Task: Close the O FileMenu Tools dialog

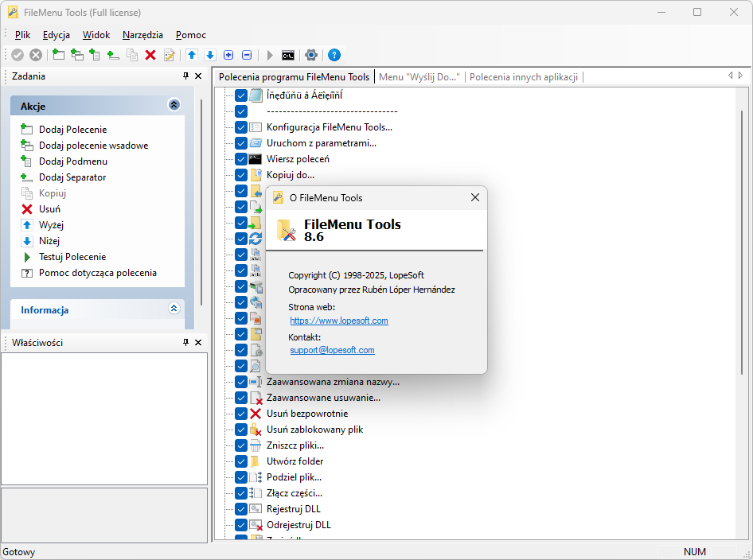Action: pyautogui.click(x=475, y=198)
